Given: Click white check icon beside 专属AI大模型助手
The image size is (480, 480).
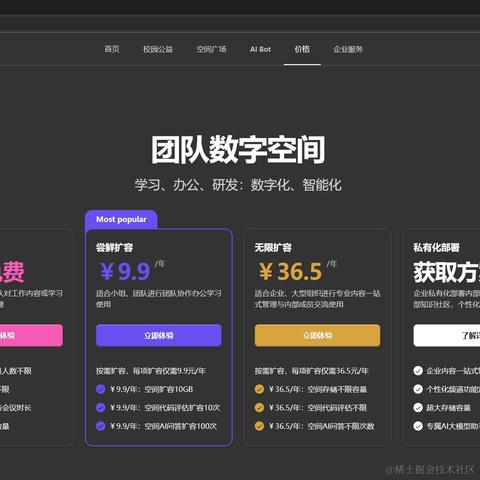Looking at the screenshot, I should click(418, 426).
